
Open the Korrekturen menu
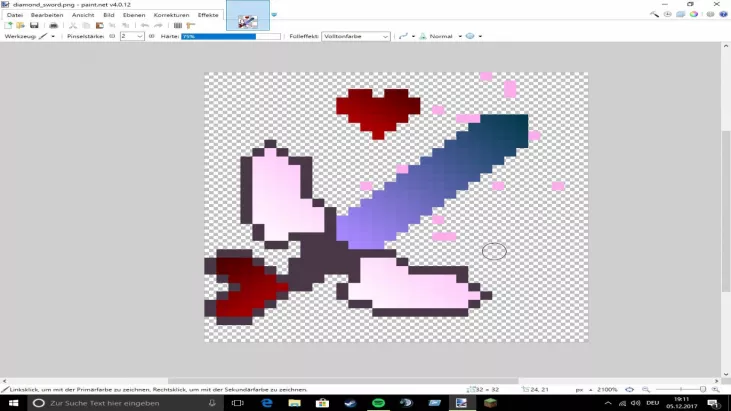168,15
